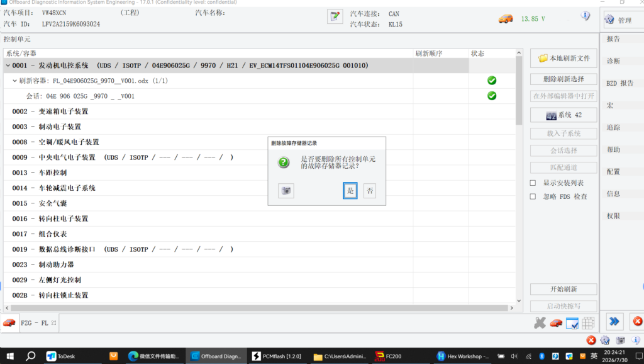Click the large red X exit button
Viewport: 644px width, 364px height.
[638, 321]
